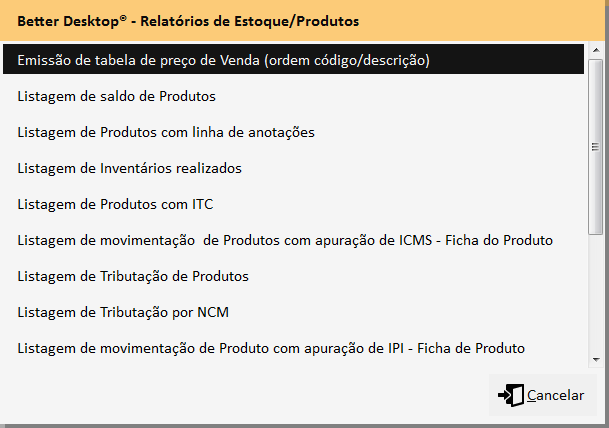Open the ICMS movement report entry

click(x=285, y=241)
